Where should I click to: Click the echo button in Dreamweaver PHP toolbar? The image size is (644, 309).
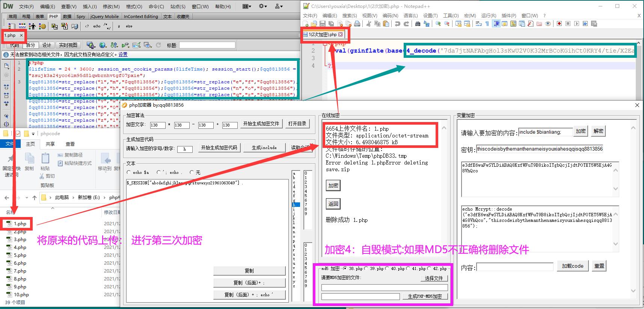[97, 26]
